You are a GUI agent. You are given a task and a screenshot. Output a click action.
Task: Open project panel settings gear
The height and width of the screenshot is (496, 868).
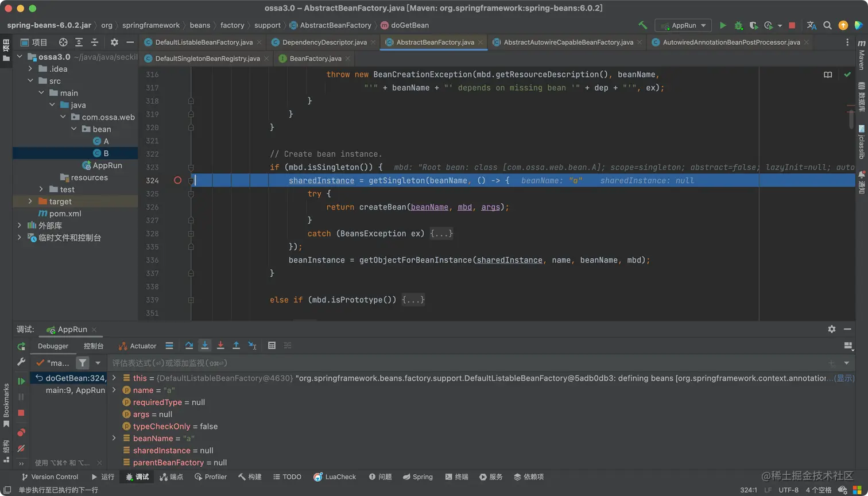pyautogui.click(x=114, y=42)
